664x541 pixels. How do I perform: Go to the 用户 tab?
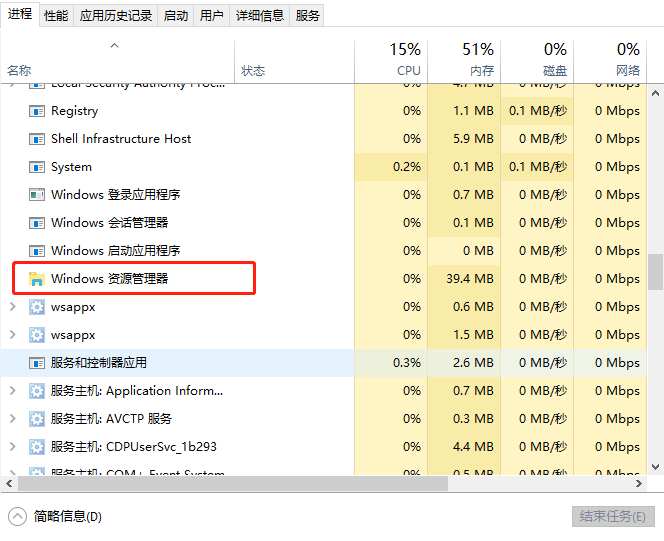click(x=211, y=16)
